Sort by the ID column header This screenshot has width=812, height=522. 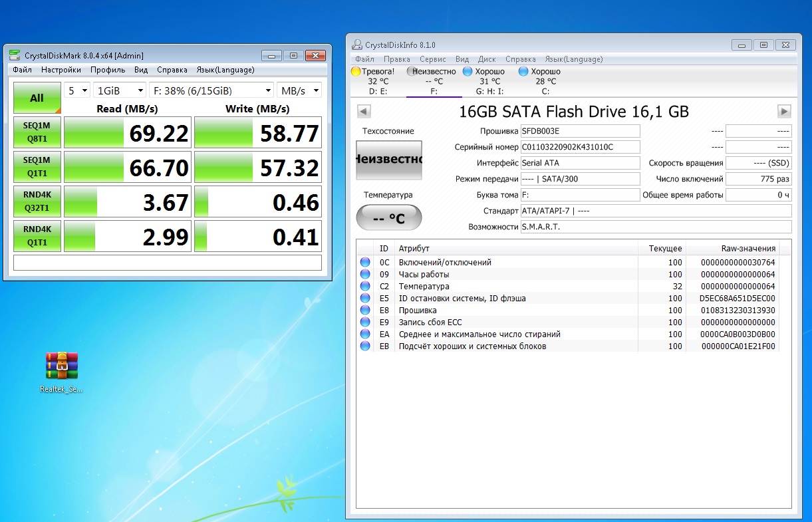pyautogui.click(x=384, y=249)
